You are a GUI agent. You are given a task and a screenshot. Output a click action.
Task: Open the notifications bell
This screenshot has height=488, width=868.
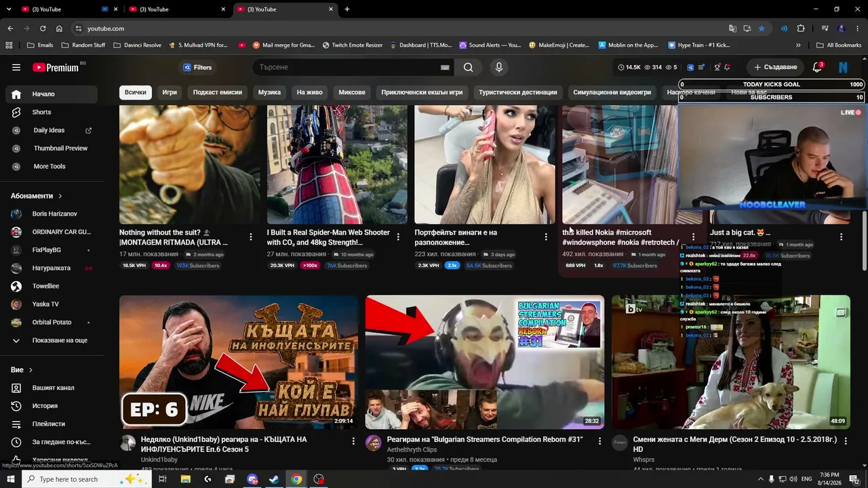pos(817,67)
